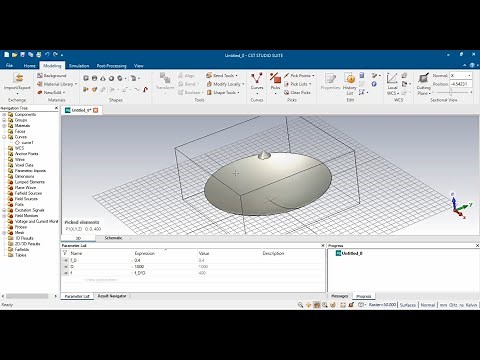Switch to the Simulation ribbon tab
480x360 pixels.
click(79, 66)
